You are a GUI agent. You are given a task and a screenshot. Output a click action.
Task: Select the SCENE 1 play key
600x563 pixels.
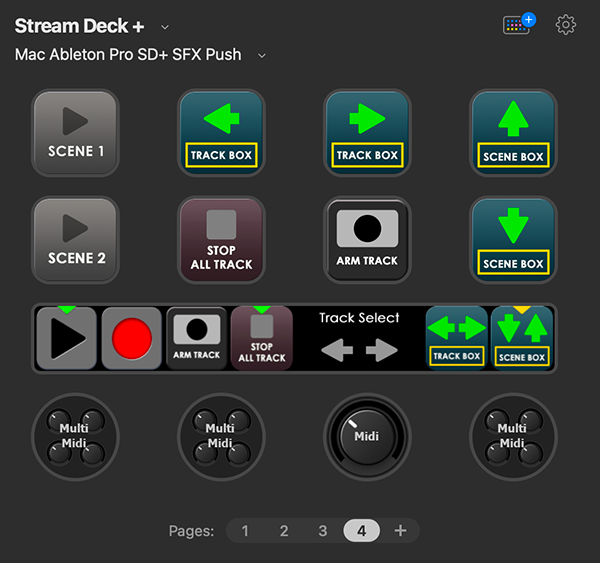pyautogui.click(x=75, y=133)
